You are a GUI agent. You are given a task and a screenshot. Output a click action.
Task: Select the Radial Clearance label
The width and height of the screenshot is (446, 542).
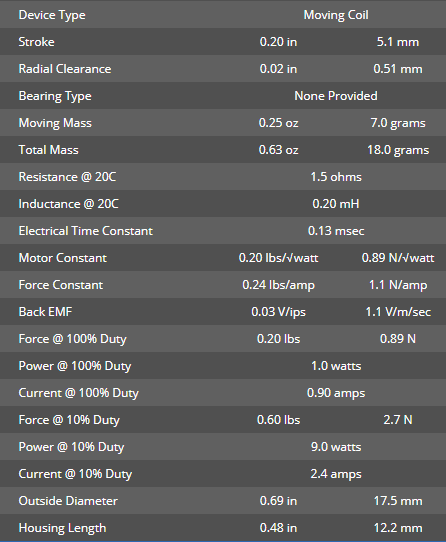(x=65, y=69)
